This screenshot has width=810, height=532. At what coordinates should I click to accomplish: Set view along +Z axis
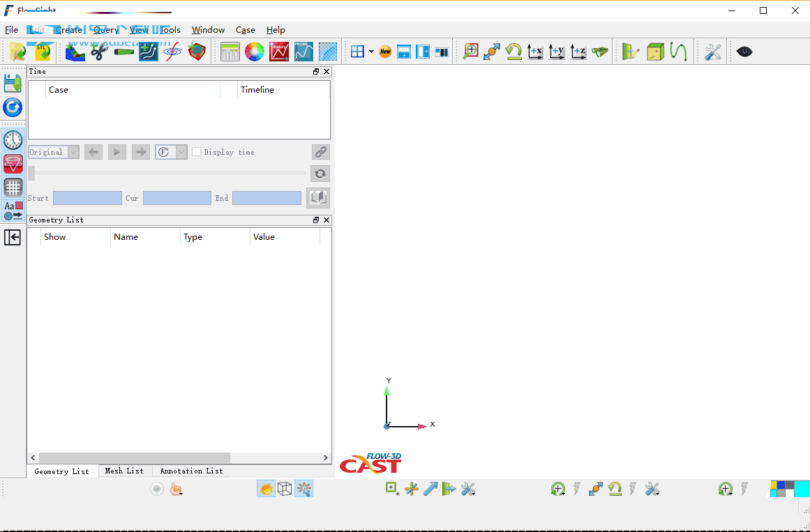click(578, 52)
